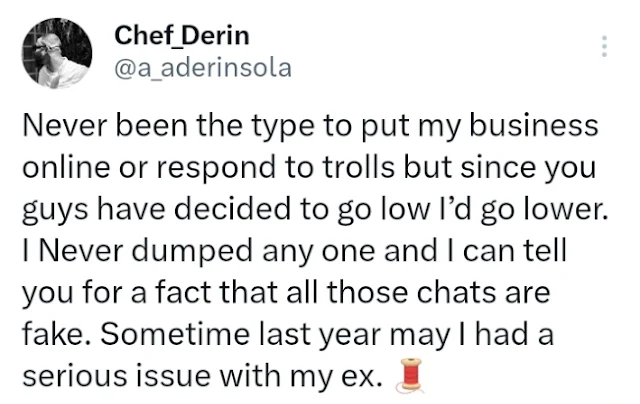Click the word 'ex.' before the spool emoji
This screenshot has width=640, height=404.
click(x=362, y=376)
